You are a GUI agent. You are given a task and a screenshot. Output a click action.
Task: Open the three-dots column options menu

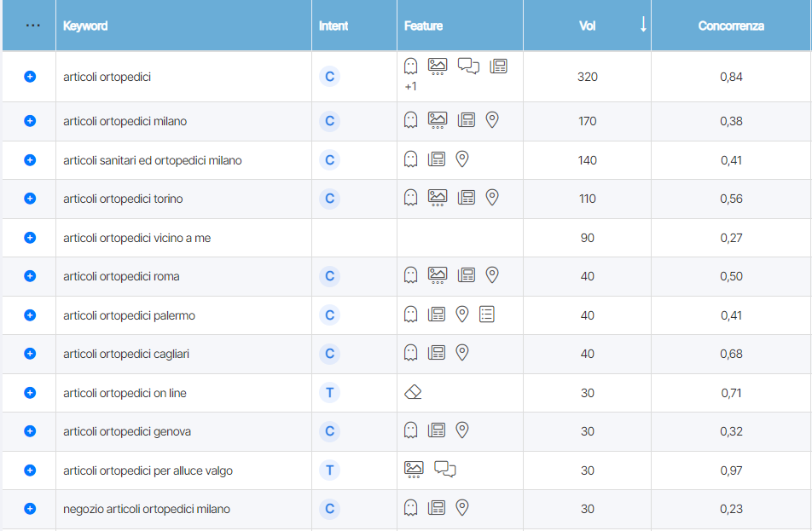click(32, 26)
